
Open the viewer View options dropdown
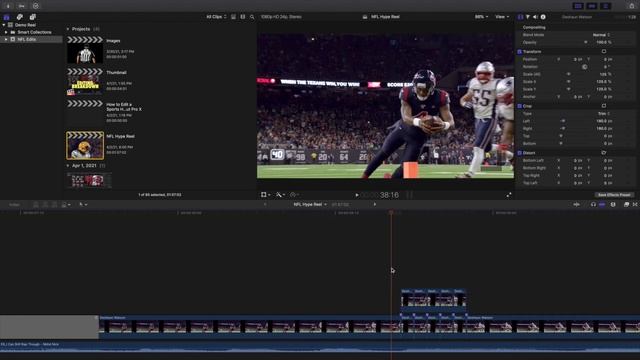click(x=502, y=17)
